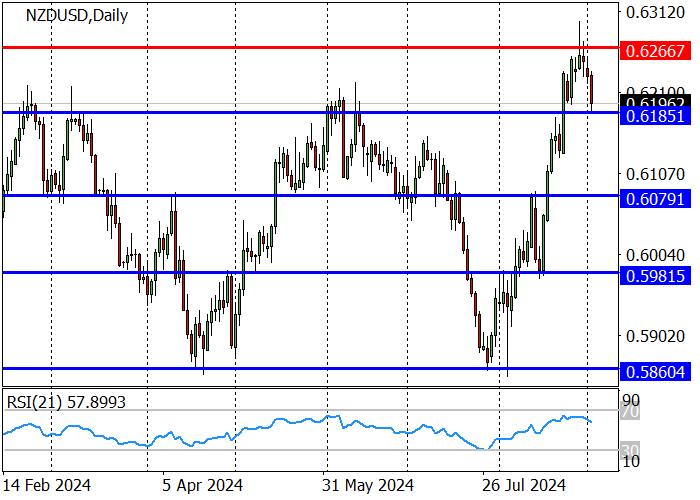Click the current price label 0.61962
Screen dimensions: 700x500
click(x=655, y=101)
